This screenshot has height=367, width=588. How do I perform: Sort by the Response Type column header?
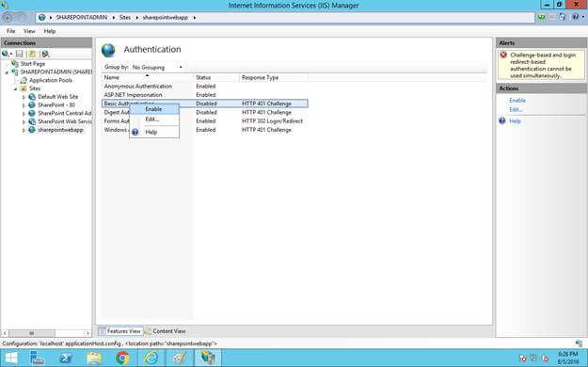pyautogui.click(x=274, y=78)
